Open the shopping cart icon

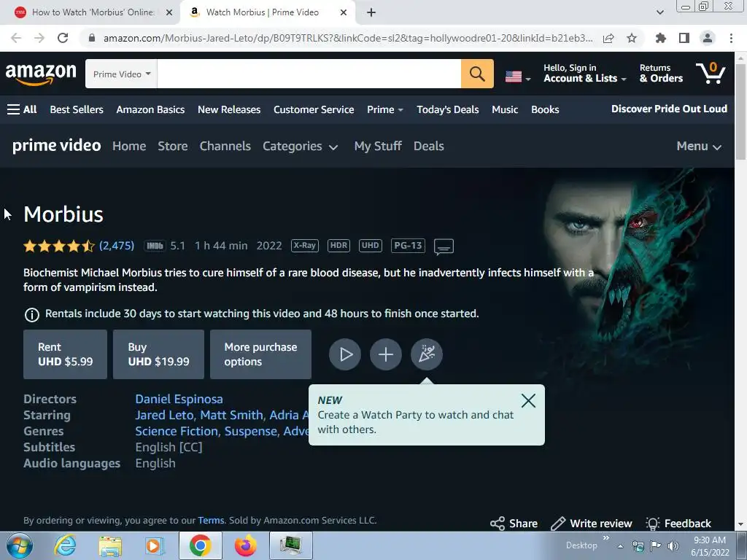tap(711, 74)
